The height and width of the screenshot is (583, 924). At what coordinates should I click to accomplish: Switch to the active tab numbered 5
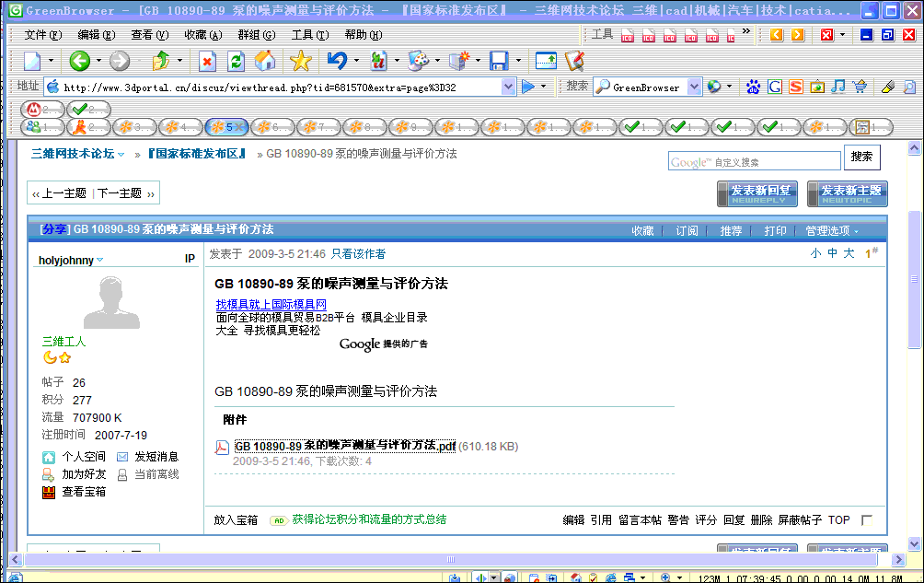(x=227, y=127)
